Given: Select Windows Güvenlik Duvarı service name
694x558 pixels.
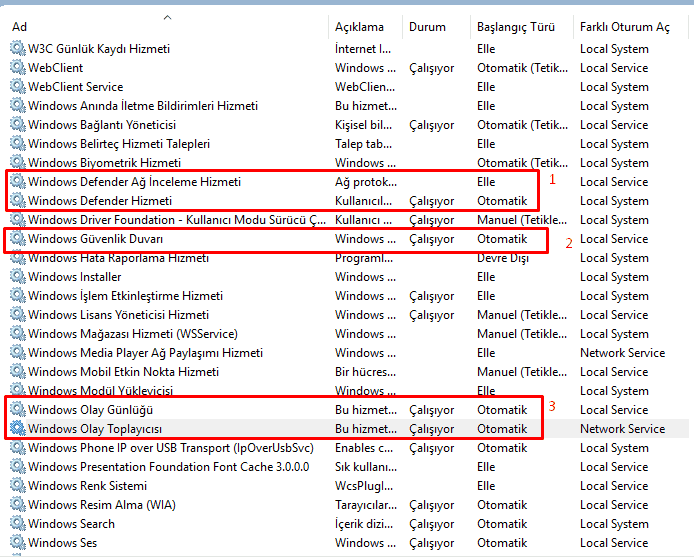Looking at the screenshot, I should tap(96, 239).
